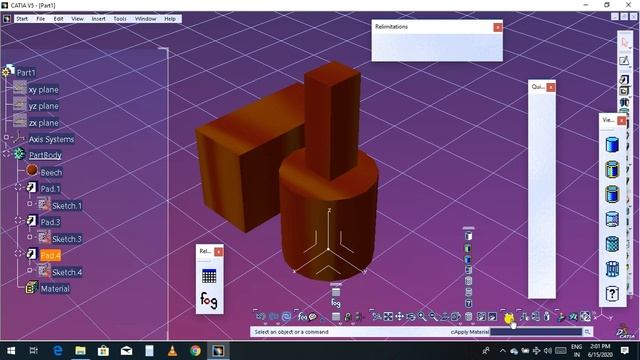Open Customize View Parameters question-mark icon
The image size is (640, 360).
[x=612, y=294]
